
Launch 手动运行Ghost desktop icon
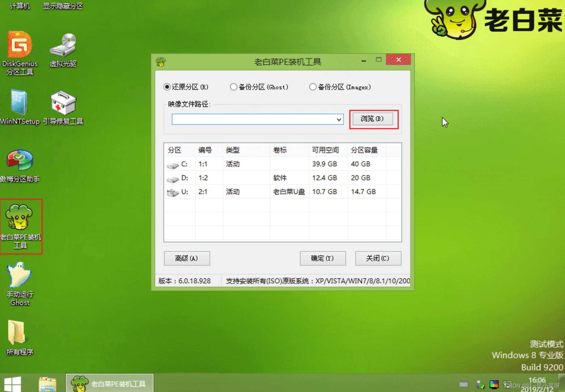(x=20, y=284)
